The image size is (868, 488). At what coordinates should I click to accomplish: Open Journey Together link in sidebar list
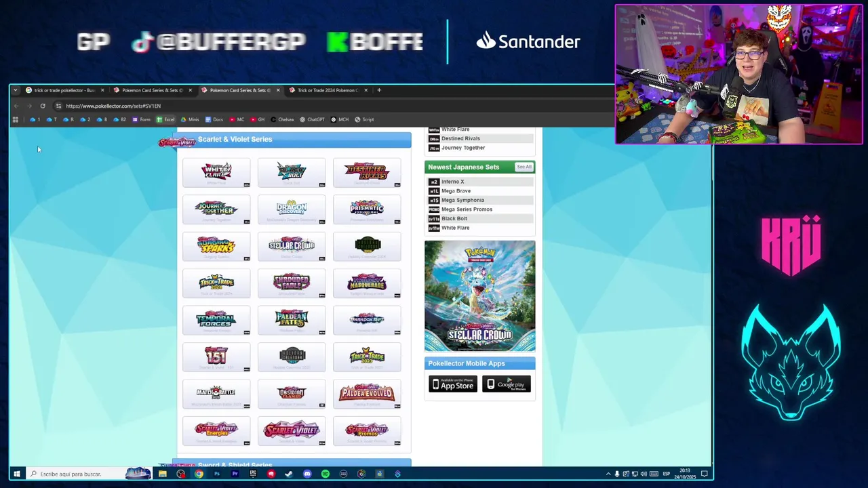463,148
